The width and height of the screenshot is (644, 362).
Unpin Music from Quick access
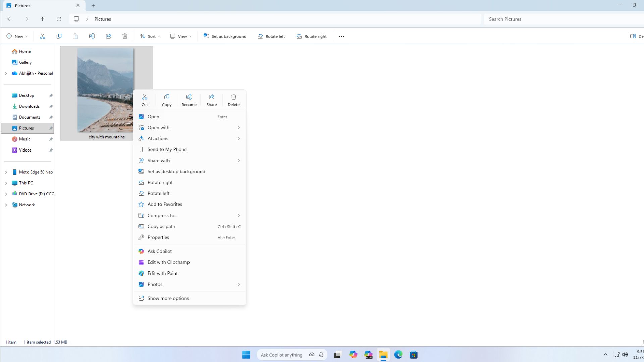click(51, 139)
